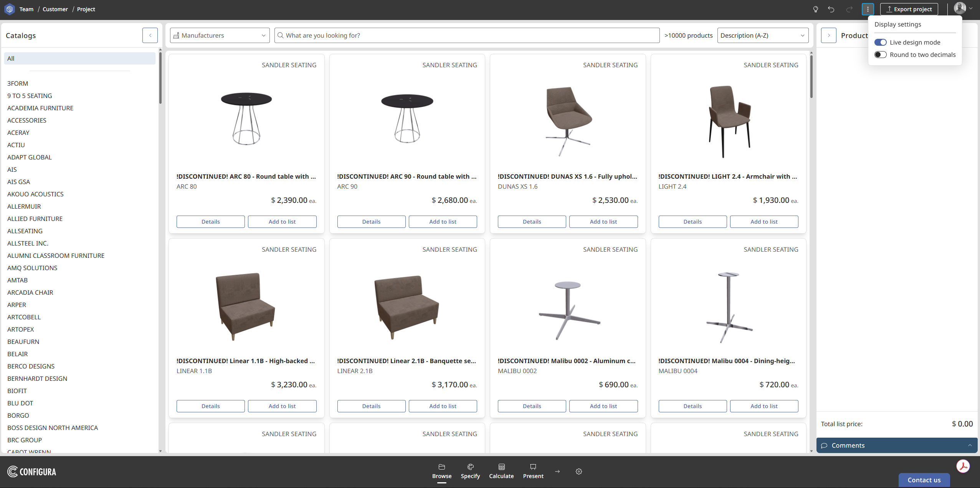Select the ALLSTEEL INC. catalog

tap(28, 243)
